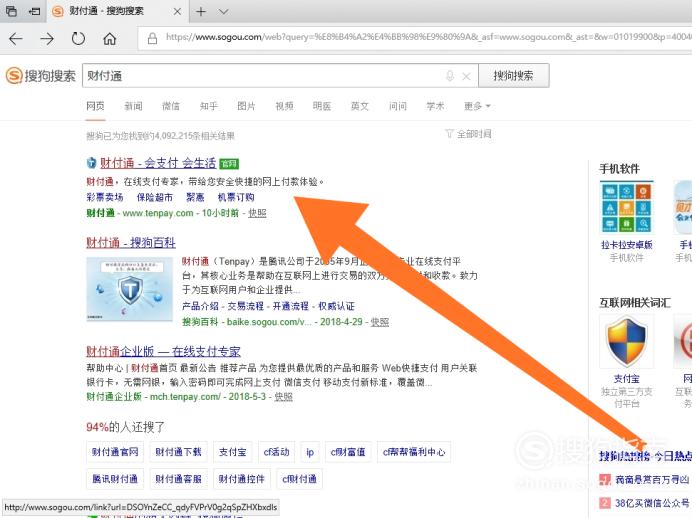Click the Sogou logo next to the search box

coord(41,75)
